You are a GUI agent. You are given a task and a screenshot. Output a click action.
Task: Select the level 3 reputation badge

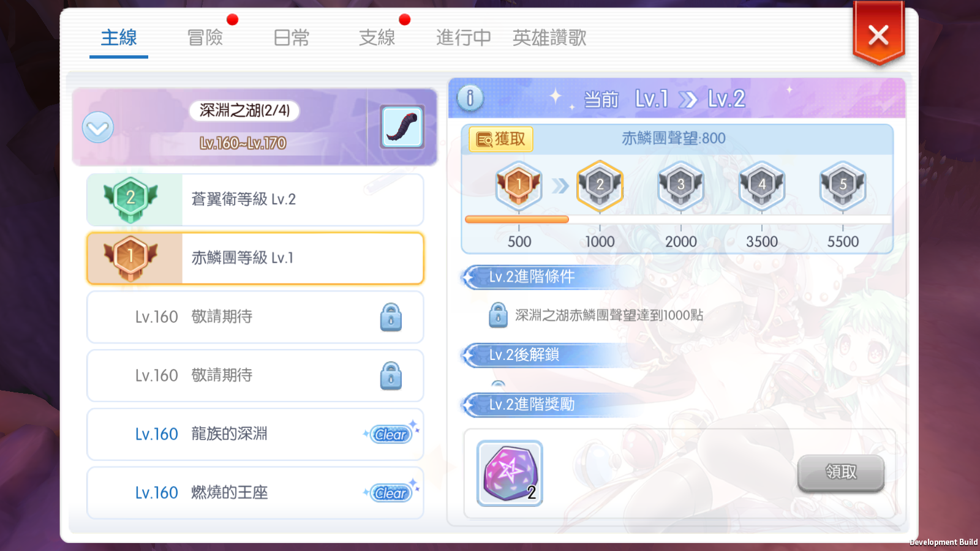tap(680, 184)
